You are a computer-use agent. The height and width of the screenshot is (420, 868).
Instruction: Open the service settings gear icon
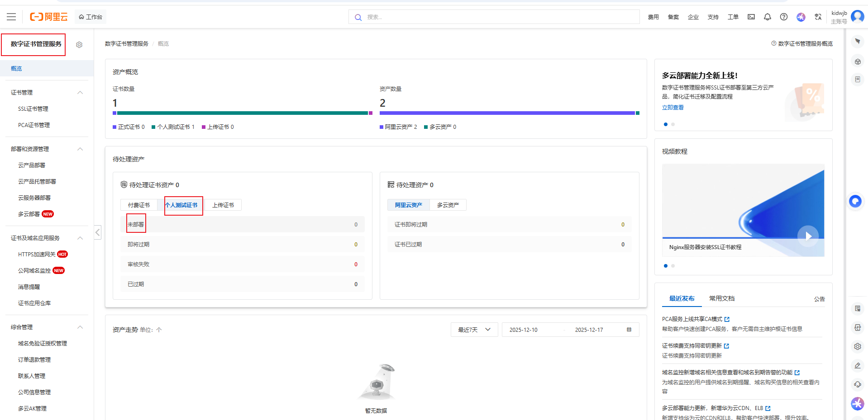(79, 45)
